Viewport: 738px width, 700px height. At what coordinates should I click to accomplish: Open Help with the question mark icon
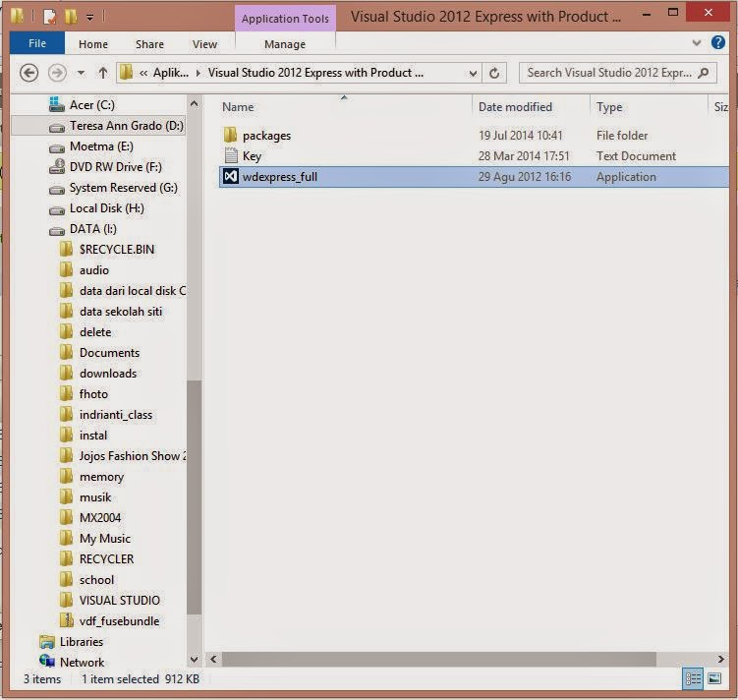click(x=717, y=43)
